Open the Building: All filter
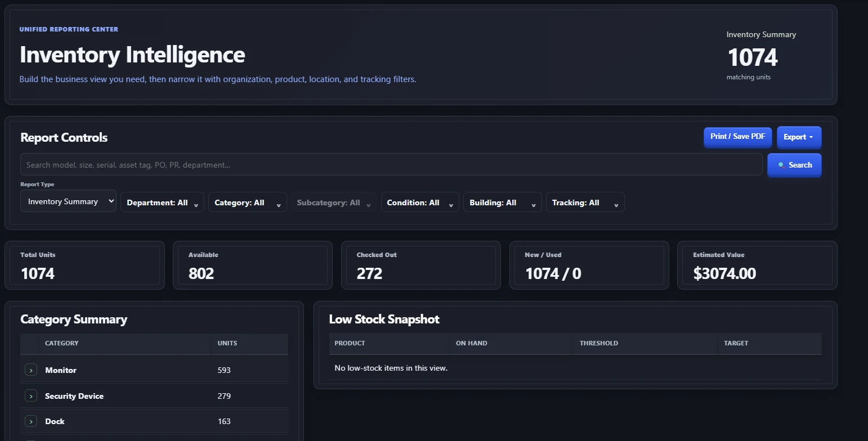Viewport: 868px width, 441px height. 503,202
